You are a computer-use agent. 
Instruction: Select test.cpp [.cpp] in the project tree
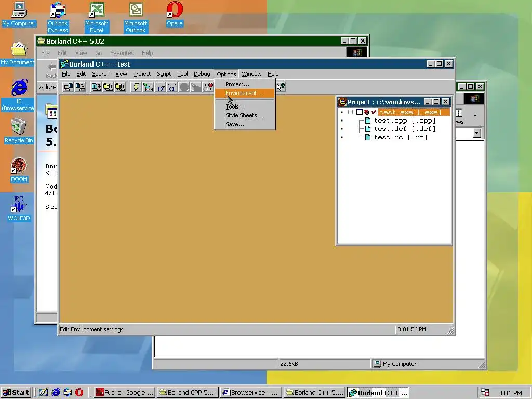[404, 121]
